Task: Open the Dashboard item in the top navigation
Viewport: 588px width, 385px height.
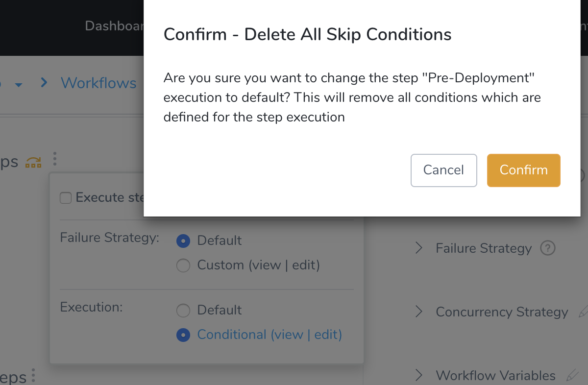Action: click(x=114, y=25)
